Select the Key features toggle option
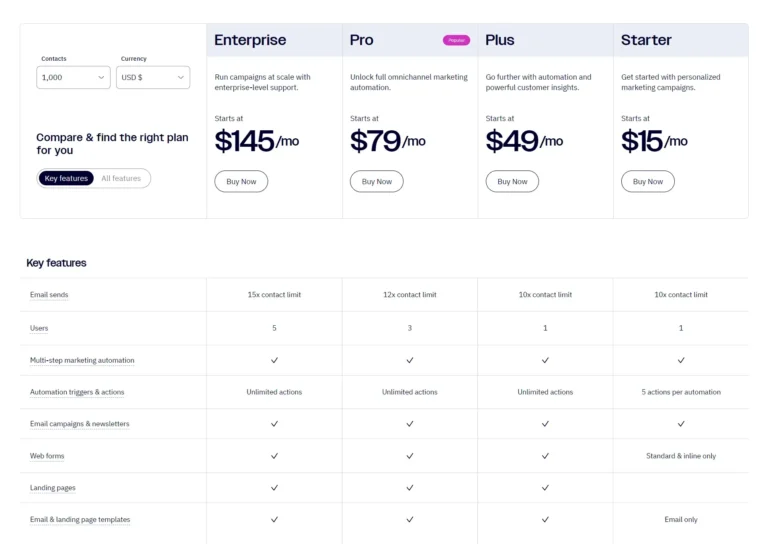 click(x=66, y=178)
